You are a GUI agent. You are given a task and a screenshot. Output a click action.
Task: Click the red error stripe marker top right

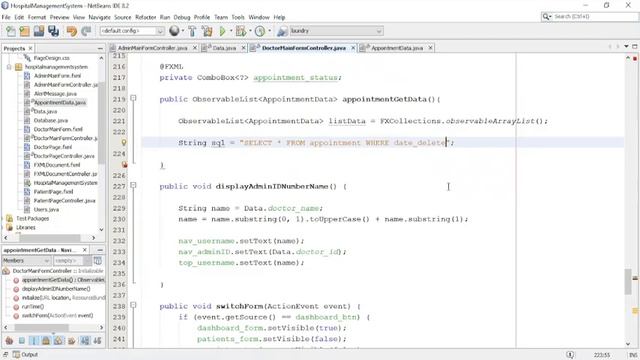(x=635, y=59)
